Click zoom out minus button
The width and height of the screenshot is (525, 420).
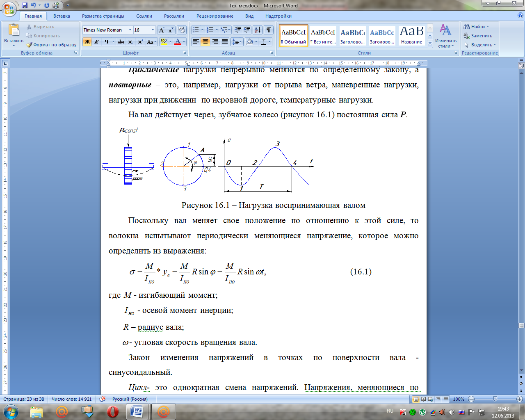pos(471,399)
